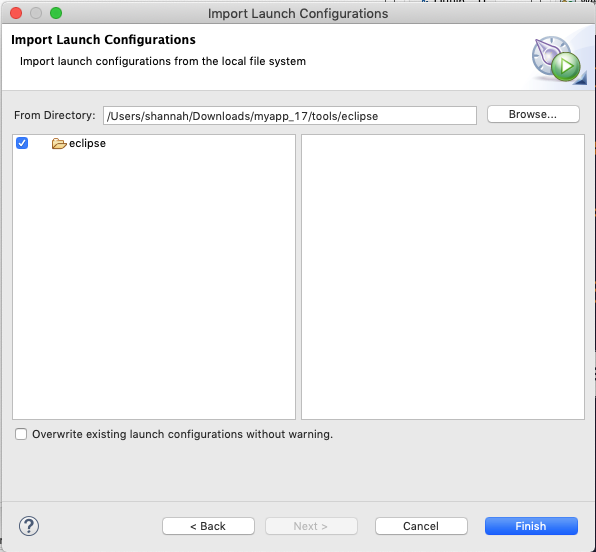This screenshot has width=596, height=552.
Task: Click the green zoom window button
Action: pos(56,13)
